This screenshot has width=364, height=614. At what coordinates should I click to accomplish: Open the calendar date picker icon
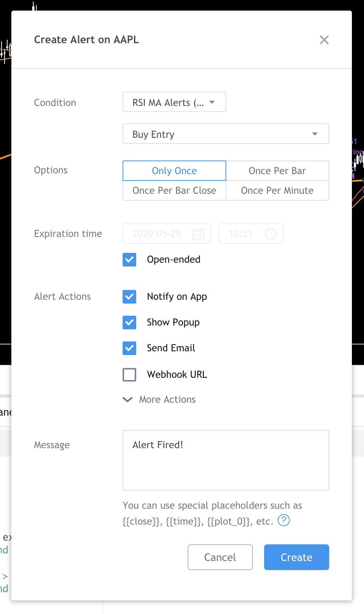coord(198,234)
